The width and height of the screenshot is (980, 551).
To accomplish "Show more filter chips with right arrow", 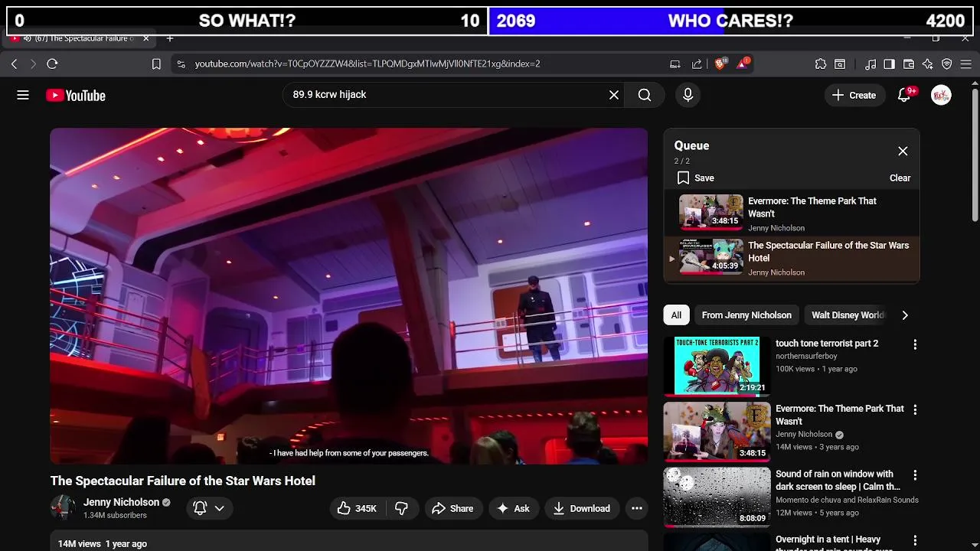I will [905, 315].
